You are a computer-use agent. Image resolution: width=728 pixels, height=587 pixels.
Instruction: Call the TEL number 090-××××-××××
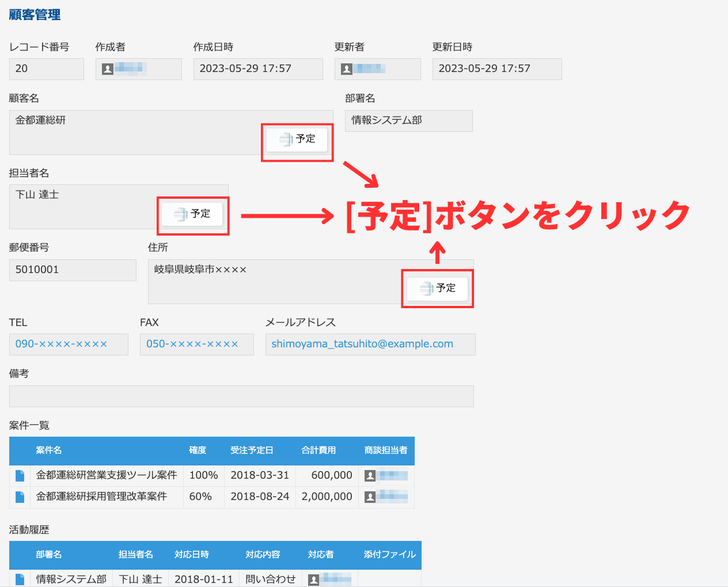tap(61, 344)
